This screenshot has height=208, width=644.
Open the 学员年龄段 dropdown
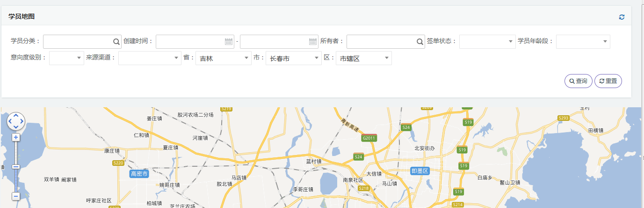pyautogui.click(x=583, y=41)
